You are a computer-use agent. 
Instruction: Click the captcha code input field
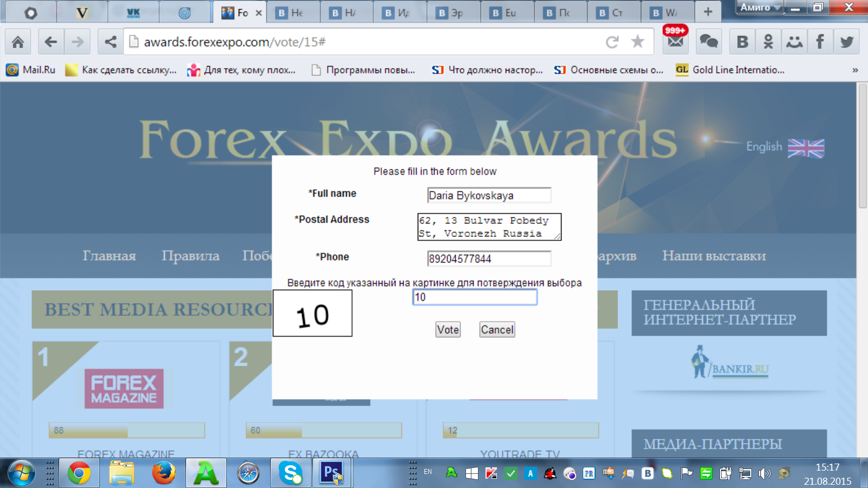pos(475,297)
